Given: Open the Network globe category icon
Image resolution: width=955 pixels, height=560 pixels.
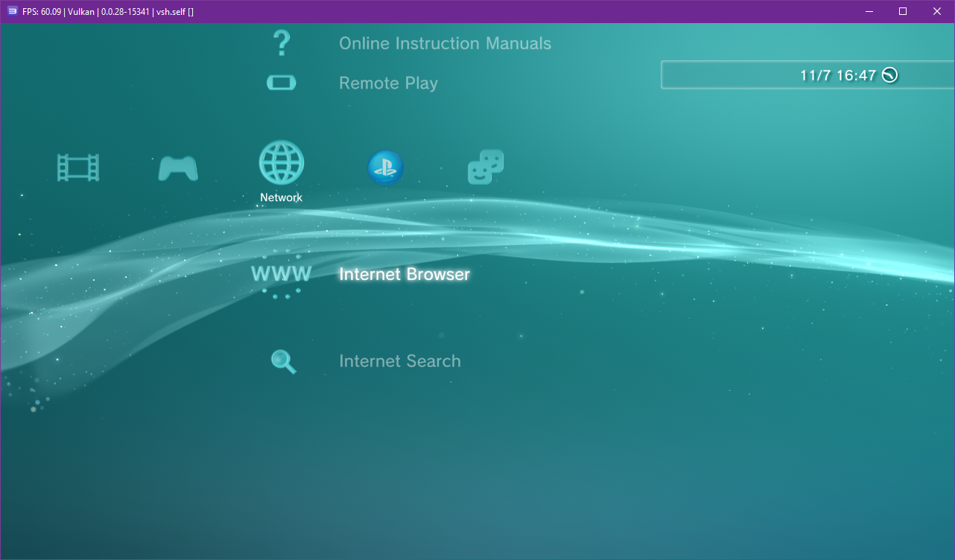Looking at the screenshot, I should click(281, 163).
